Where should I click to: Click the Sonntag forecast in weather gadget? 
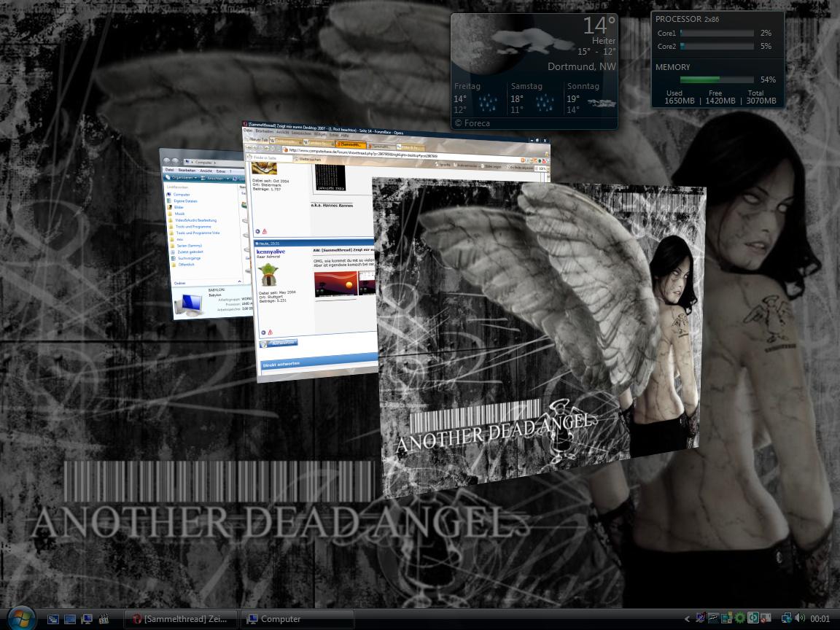coord(591,98)
